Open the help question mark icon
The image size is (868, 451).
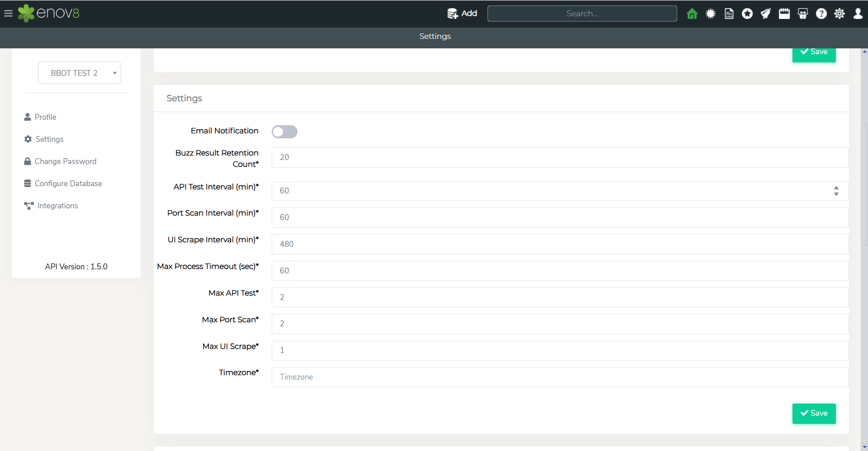click(821, 14)
